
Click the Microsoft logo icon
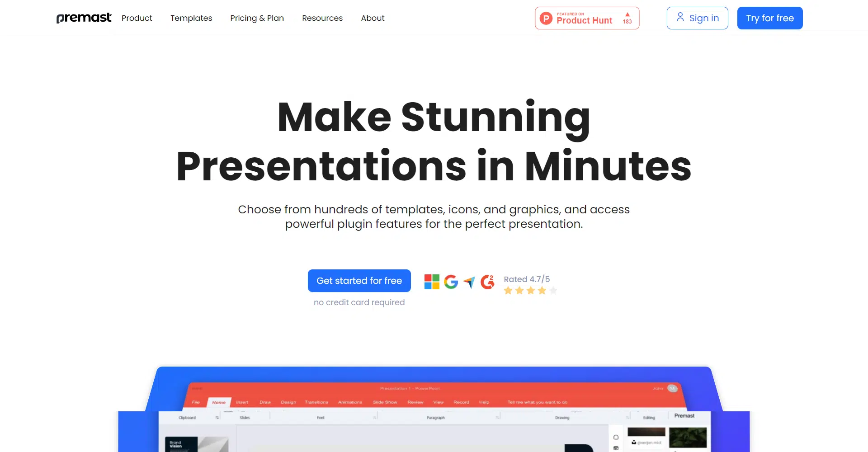[432, 282]
